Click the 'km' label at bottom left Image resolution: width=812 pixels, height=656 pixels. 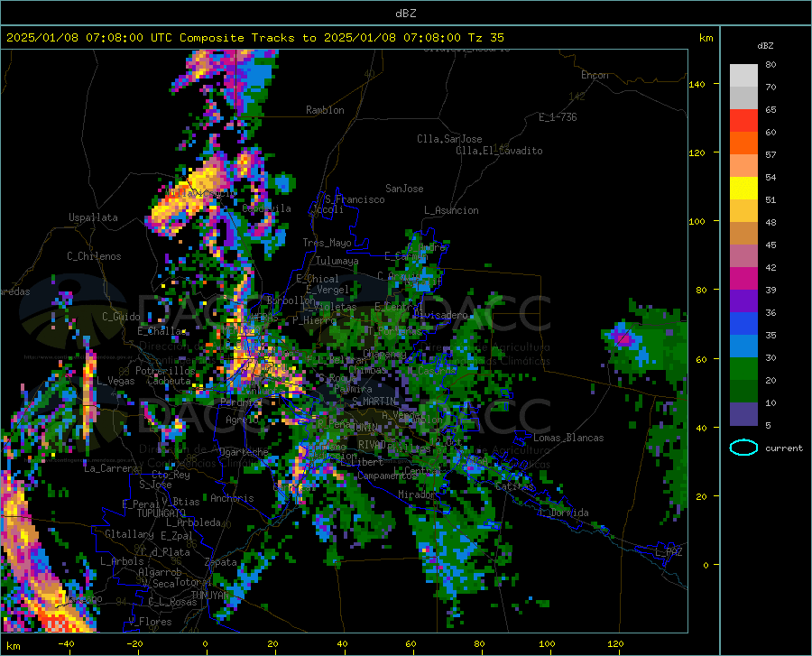pyautogui.click(x=13, y=646)
